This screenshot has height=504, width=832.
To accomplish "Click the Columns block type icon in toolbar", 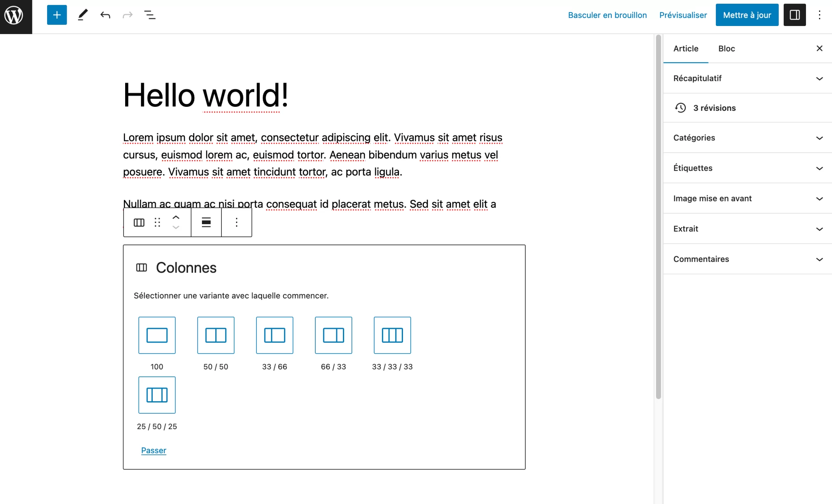I will pos(139,222).
